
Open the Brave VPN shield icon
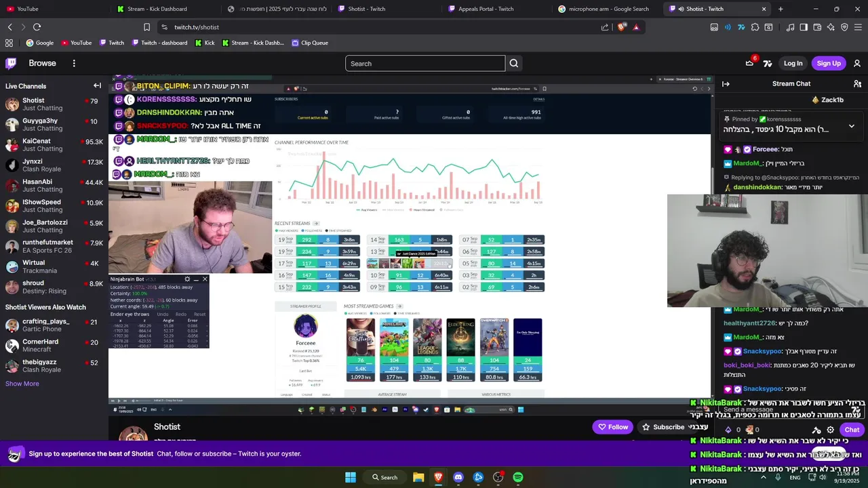point(844,27)
